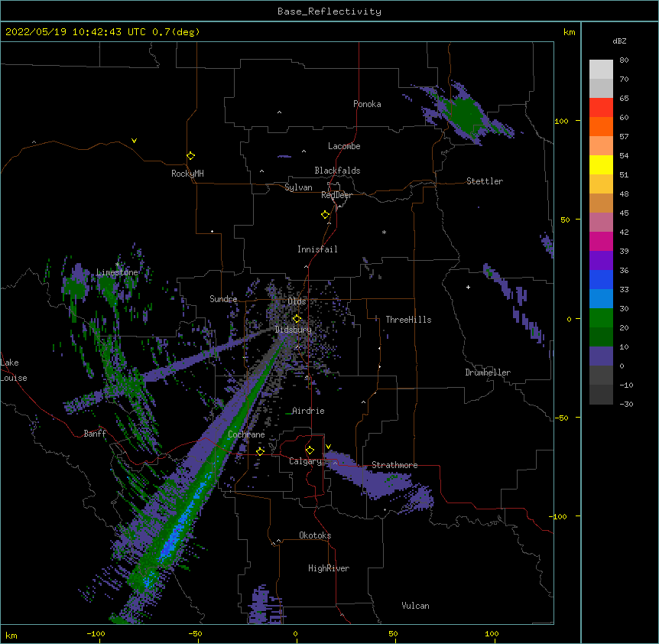
Task: Click the 57 dBZ orange color swatch
Action: (x=601, y=146)
